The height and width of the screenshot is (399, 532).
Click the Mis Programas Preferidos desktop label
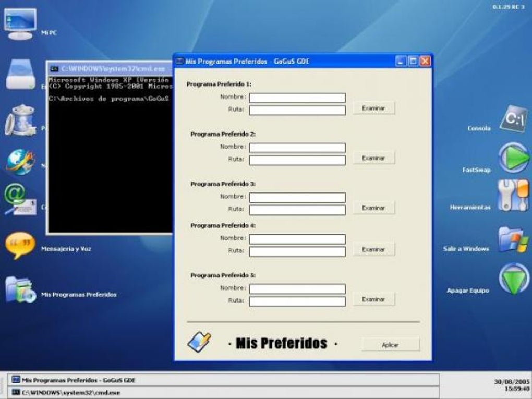(79, 295)
